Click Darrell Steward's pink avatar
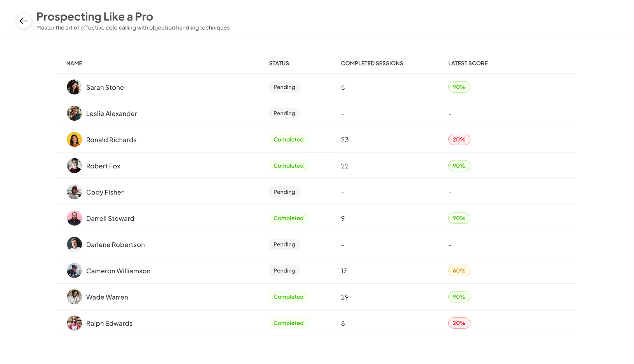 pos(74,218)
